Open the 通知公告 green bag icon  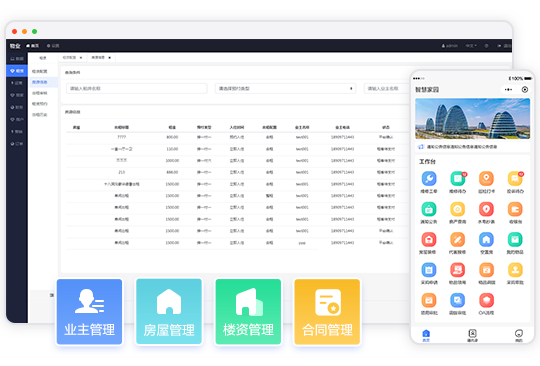coord(429,209)
